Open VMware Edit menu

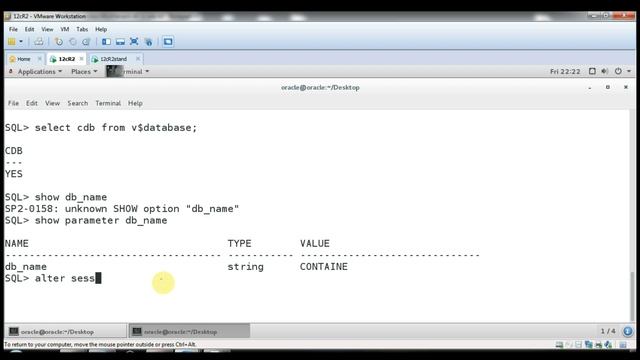click(29, 29)
